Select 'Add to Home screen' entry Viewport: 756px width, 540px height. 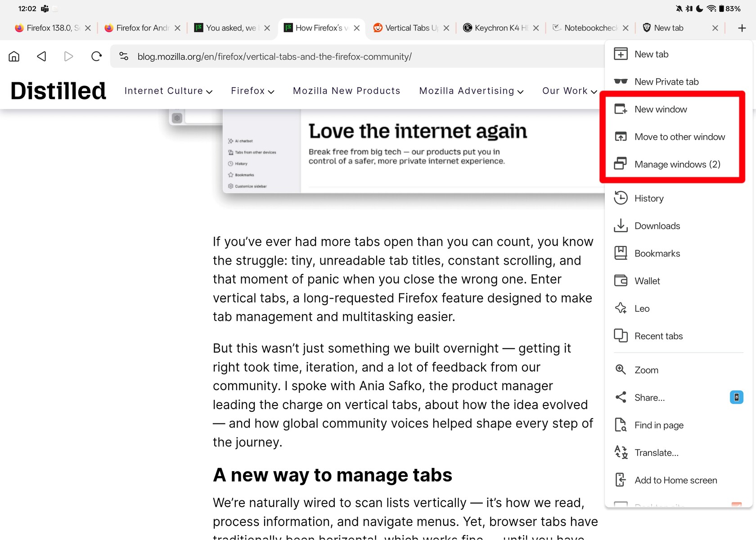679,480
